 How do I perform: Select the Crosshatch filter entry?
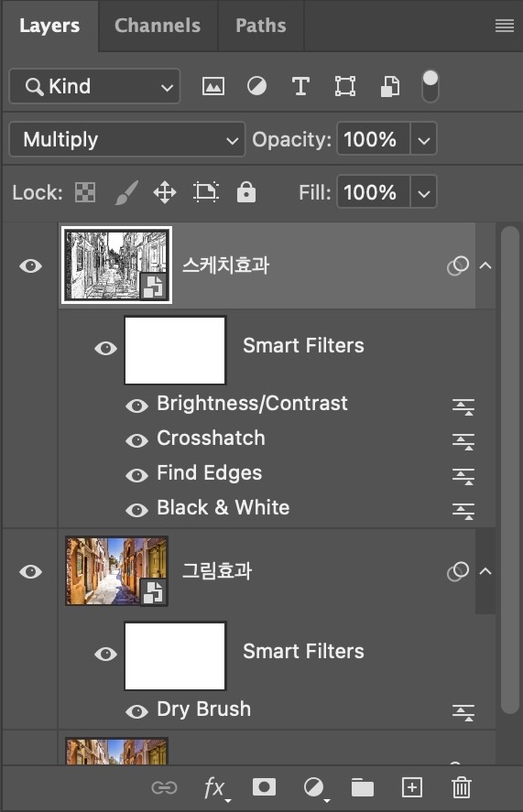pyautogui.click(x=211, y=438)
